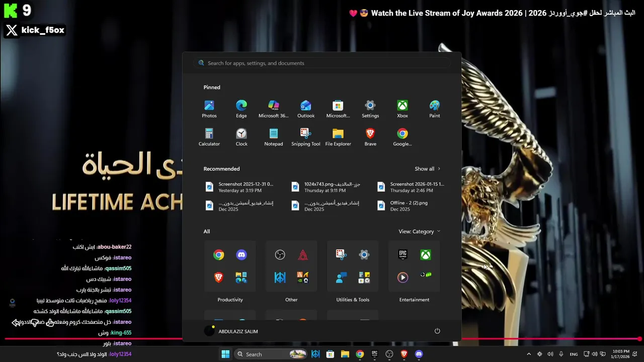
Task: Click the red stream progress bar
Action: [322, 339]
